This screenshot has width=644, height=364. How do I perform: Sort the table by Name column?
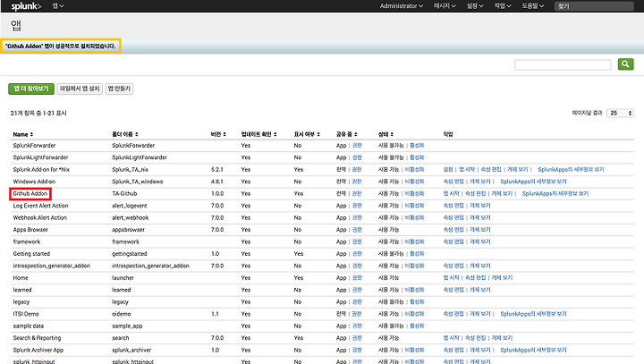coord(23,134)
